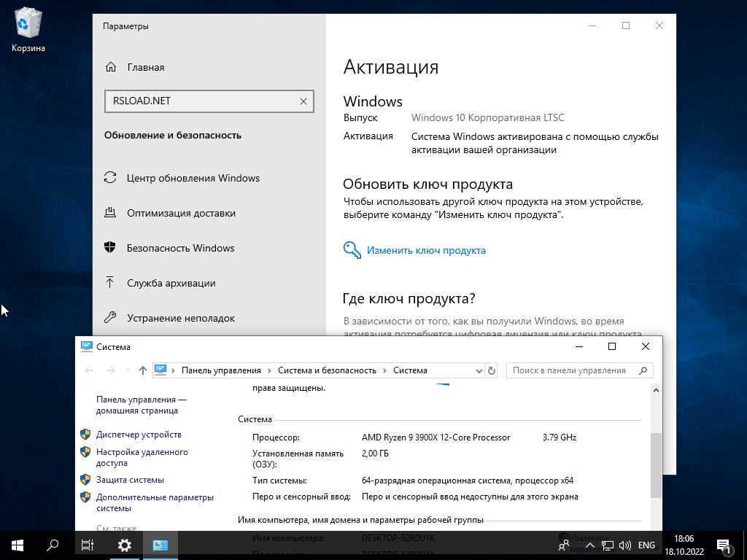This screenshot has height=560, width=747.
Task: Click the 2,00 ГБ memory value
Action: coord(376,454)
